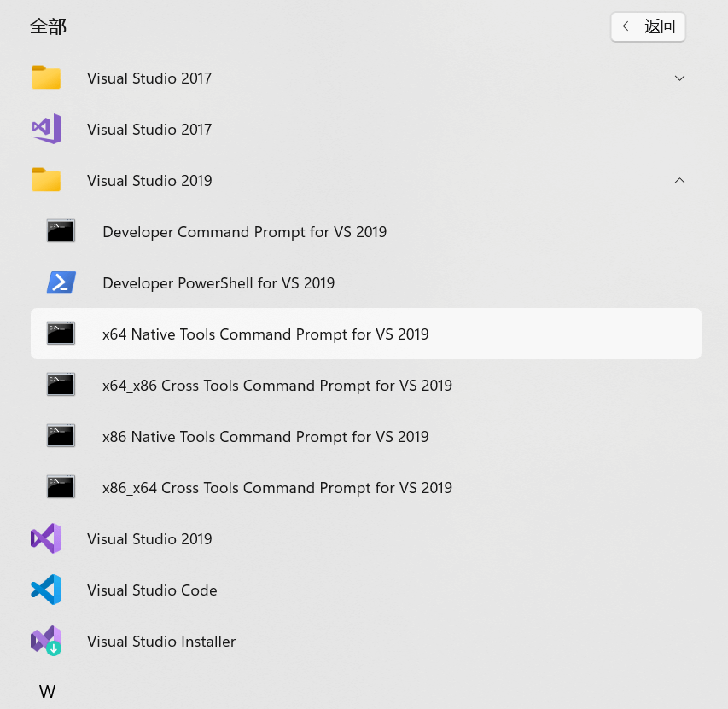
Task: Click the x64_x86 Cross Tools console icon
Action: pos(61,385)
